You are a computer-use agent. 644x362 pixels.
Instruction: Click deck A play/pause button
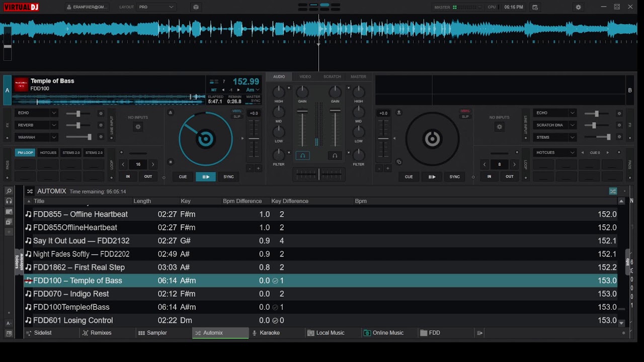pyautogui.click(x=206, y=176)
